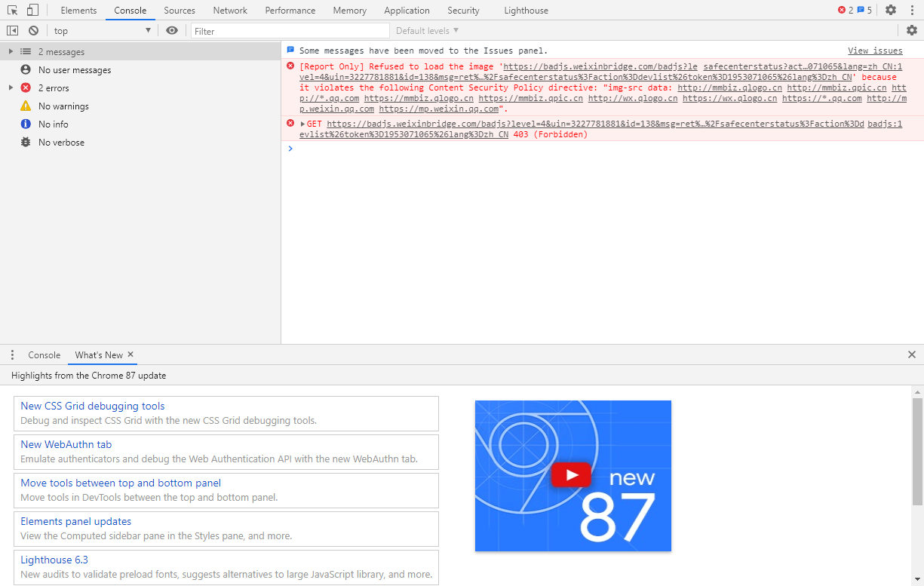
Task: Open the 'safecenterstatus?act…' source link
Action: coord(803,66)
